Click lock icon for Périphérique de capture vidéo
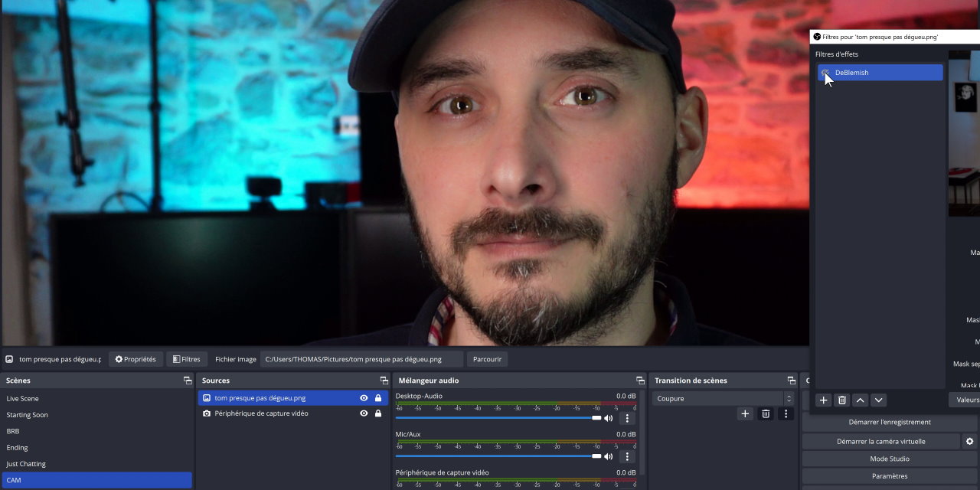The height and width of the screenshot is (490, 980). pyautogui.click(x=378, y=413)
